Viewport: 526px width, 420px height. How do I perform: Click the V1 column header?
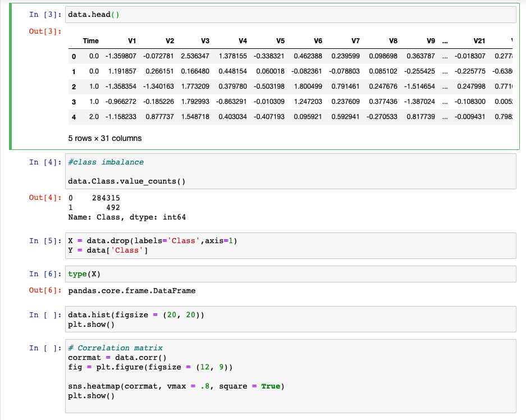[x=132, y=41]
